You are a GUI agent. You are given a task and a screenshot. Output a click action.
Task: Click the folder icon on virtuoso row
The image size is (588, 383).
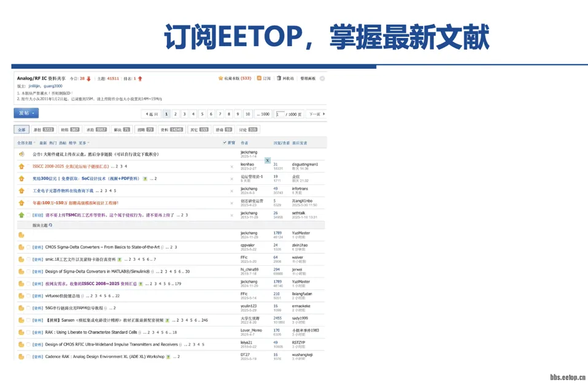click(21, 296)
